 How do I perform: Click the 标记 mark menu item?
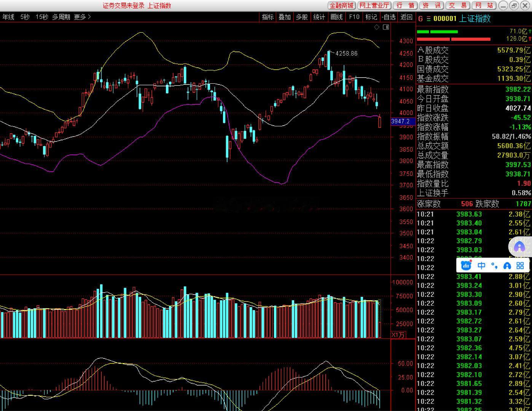[x=371, y=17]
